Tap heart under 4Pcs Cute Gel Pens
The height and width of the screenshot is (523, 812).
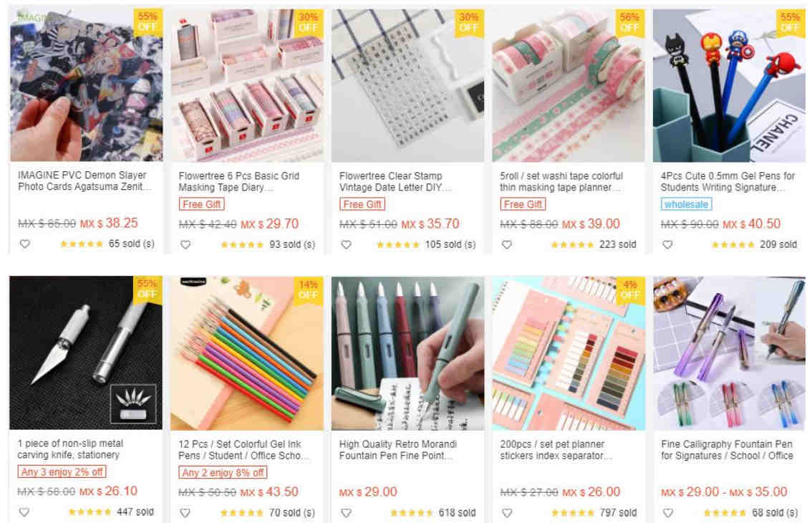(667, 244)
